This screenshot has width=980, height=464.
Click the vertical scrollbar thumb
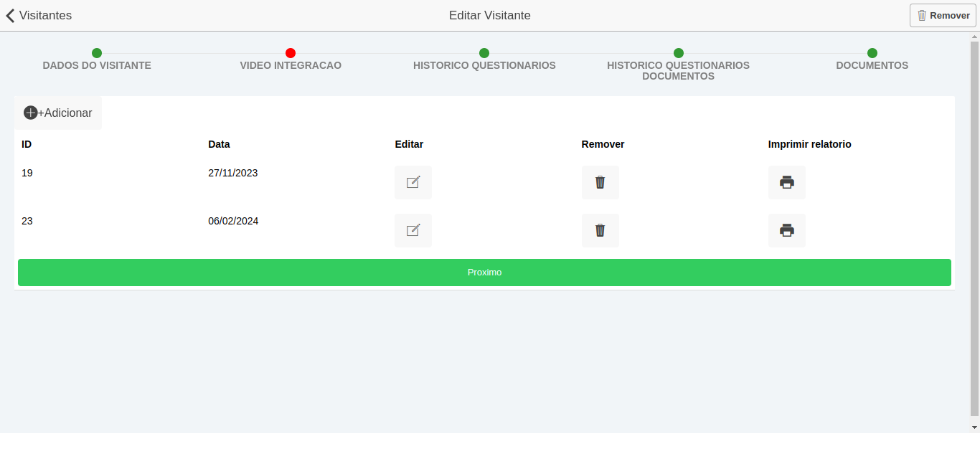click(x=974, y=229)
